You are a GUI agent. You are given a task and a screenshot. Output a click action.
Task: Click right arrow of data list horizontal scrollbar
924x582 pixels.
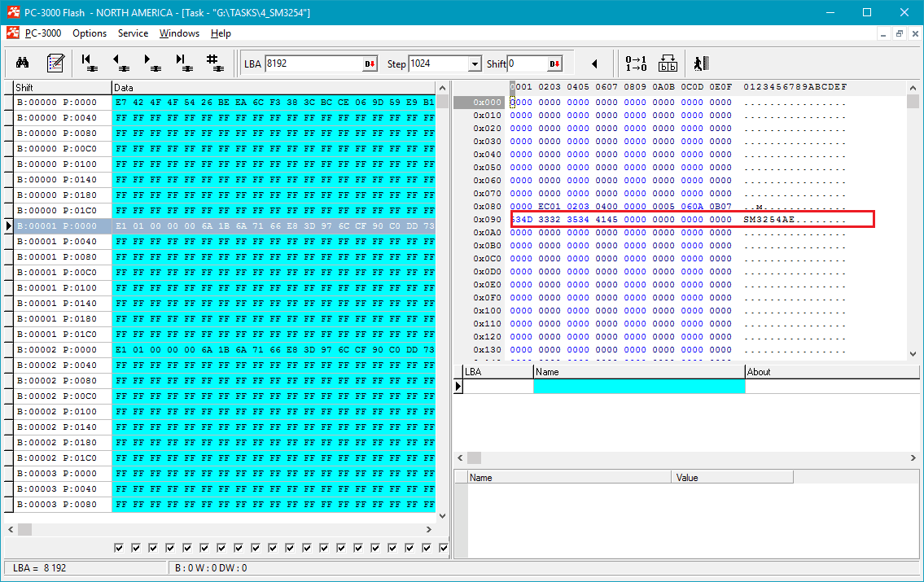point(428,530)
